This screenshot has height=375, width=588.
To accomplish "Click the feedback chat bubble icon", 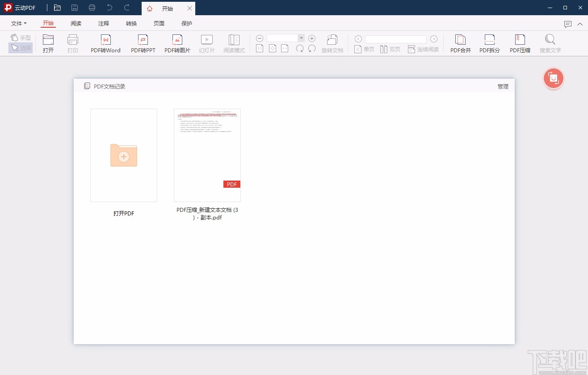I will pyautogui.click(x=568, y=24).
